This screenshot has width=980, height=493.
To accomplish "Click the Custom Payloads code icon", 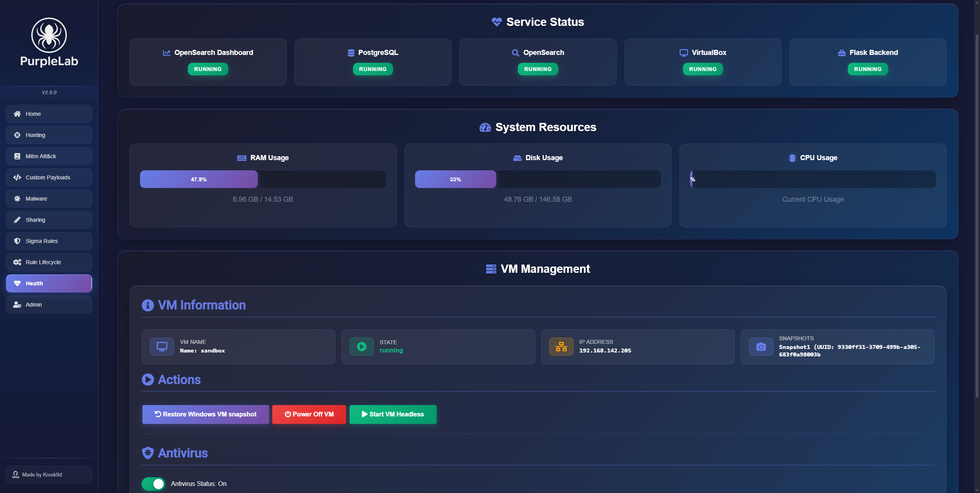I will click(17, 177).
